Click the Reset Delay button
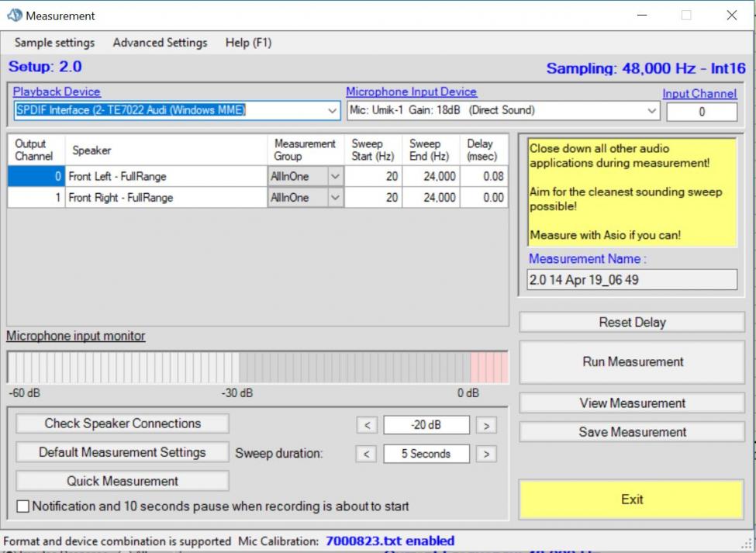 pos(632,322)
